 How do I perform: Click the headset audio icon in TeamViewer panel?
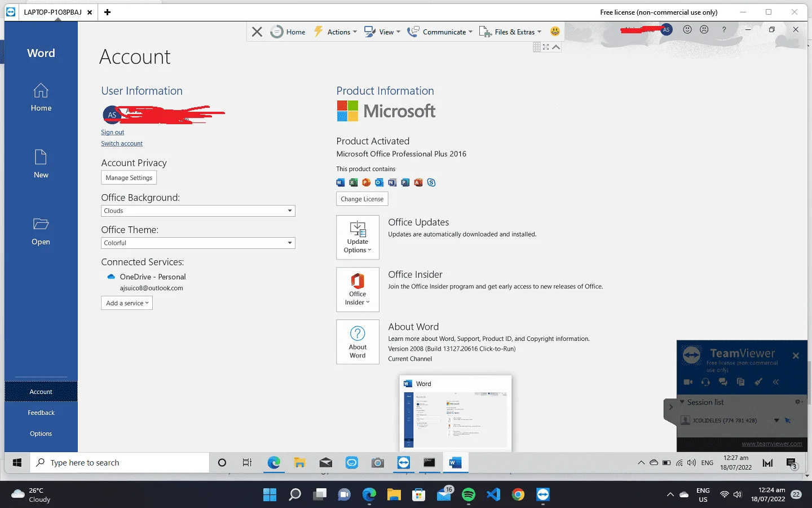pos(705,382)
